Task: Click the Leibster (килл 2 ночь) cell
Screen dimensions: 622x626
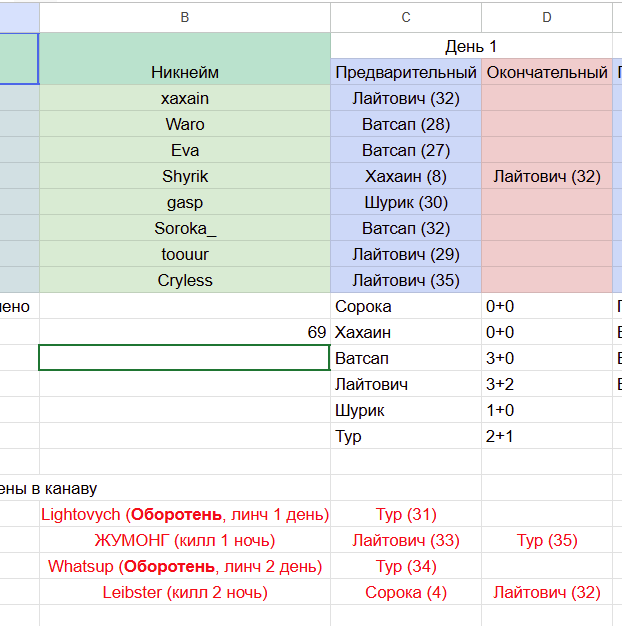Action: 185,592
